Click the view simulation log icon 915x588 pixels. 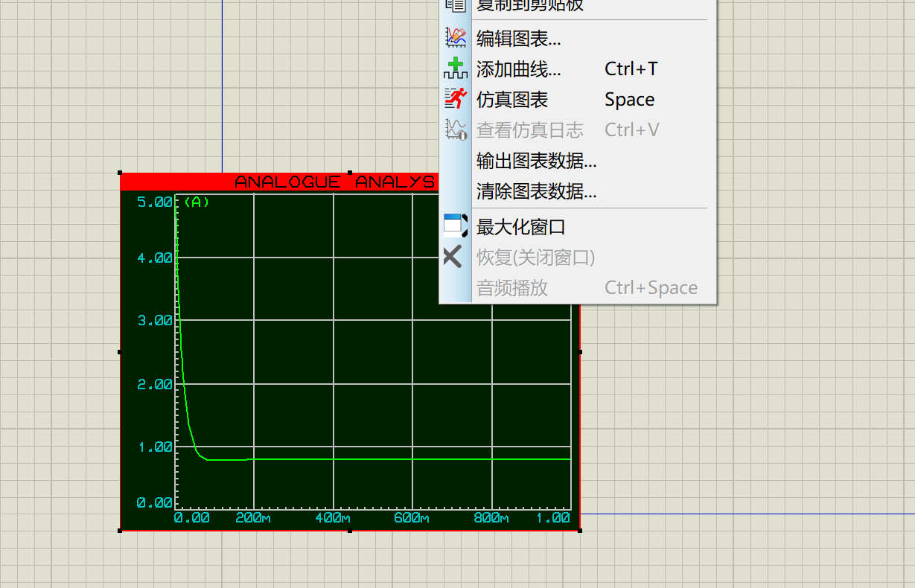pos(455,130)
